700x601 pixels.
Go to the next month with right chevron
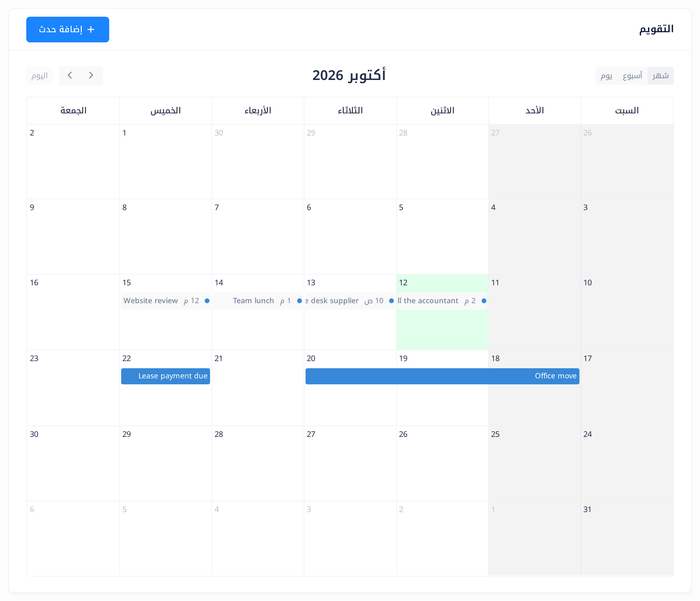tap(91, 75)
